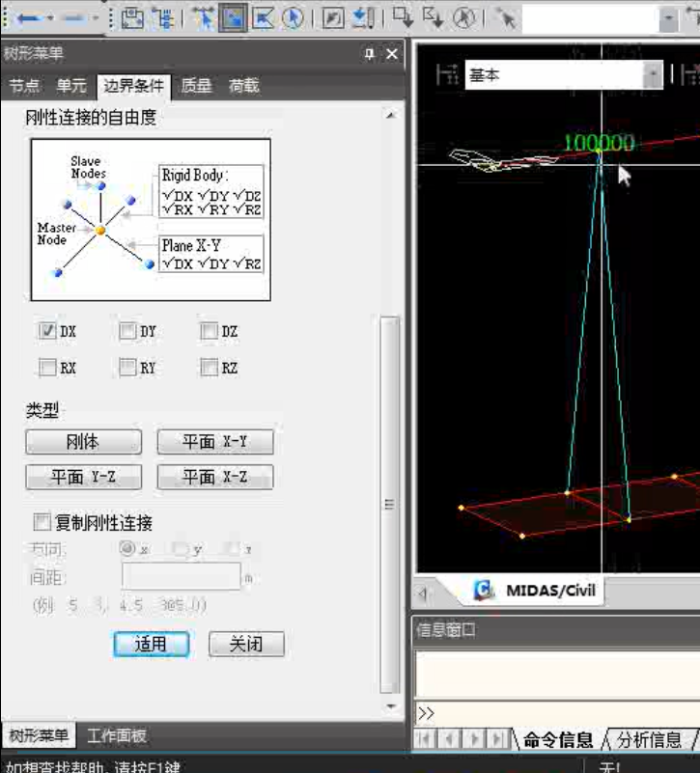Open the 命令信息 message tab
This screenshot has height=773, width=700.
558,739
